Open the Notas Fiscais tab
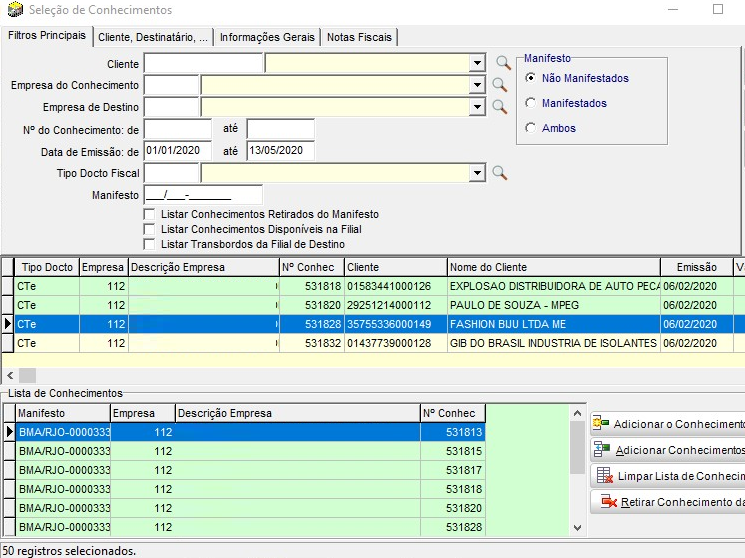Viewport: 745px width, 558px height. coord(360,37)
